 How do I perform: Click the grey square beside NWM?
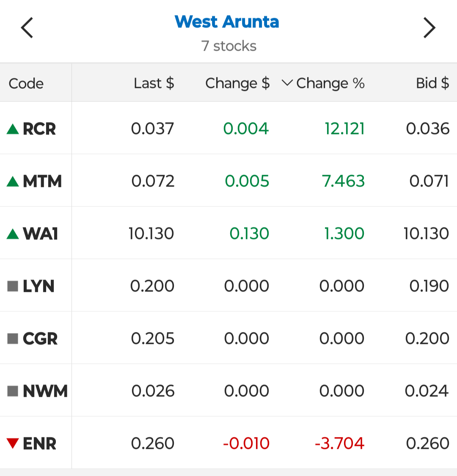(x=13, y=391)
